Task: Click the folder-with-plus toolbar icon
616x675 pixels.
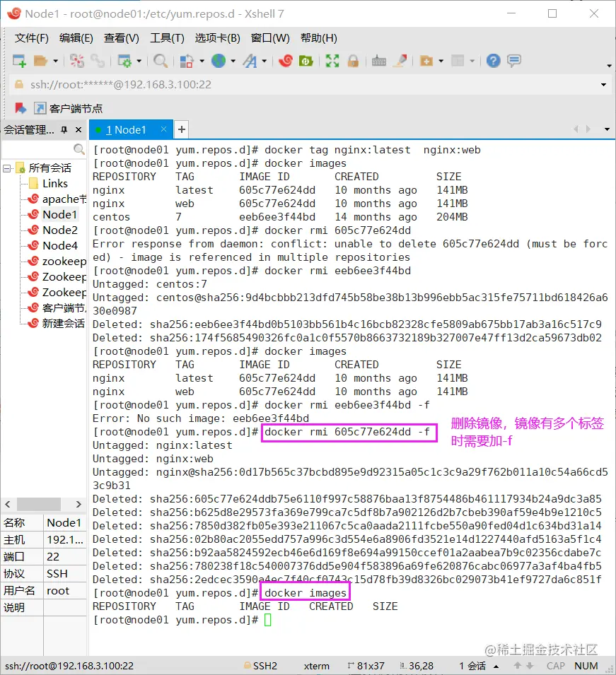Action: 426,61
